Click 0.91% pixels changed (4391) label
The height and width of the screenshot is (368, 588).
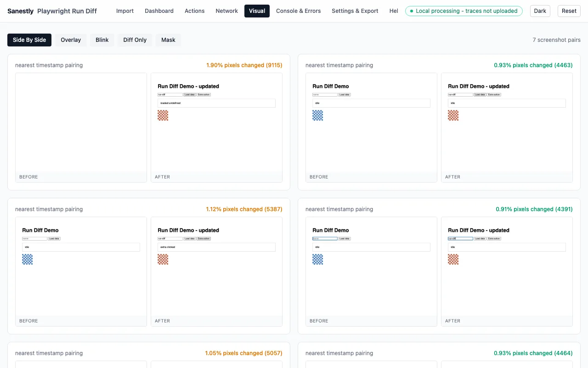(534, 209)
